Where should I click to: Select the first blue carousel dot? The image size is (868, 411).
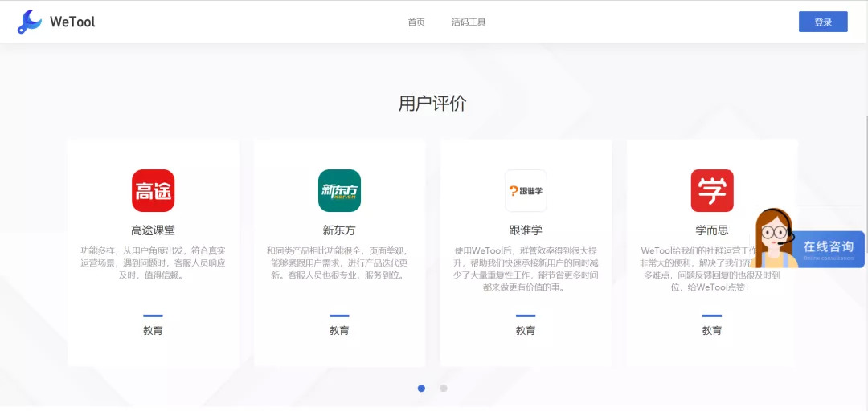(421, 389)
